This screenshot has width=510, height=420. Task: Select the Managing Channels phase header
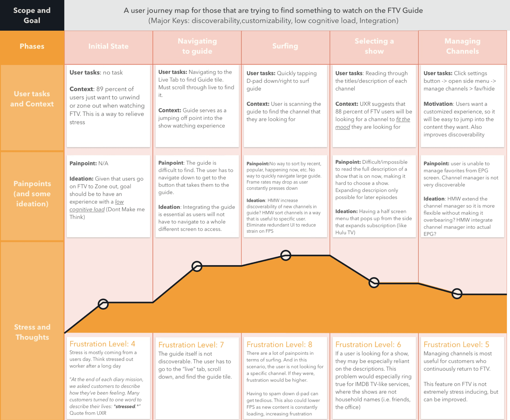coord(462,46)
